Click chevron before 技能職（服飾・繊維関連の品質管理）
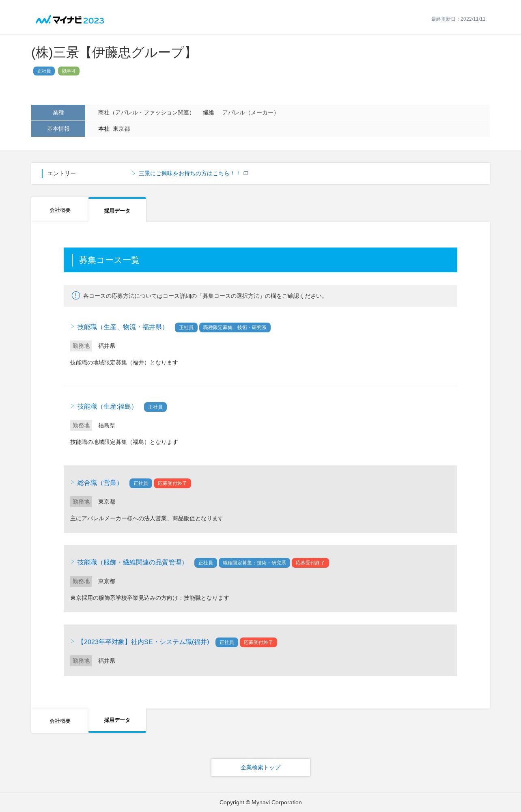Image resolution: width=521 pixels, height=812 pixels. (72, 562)
